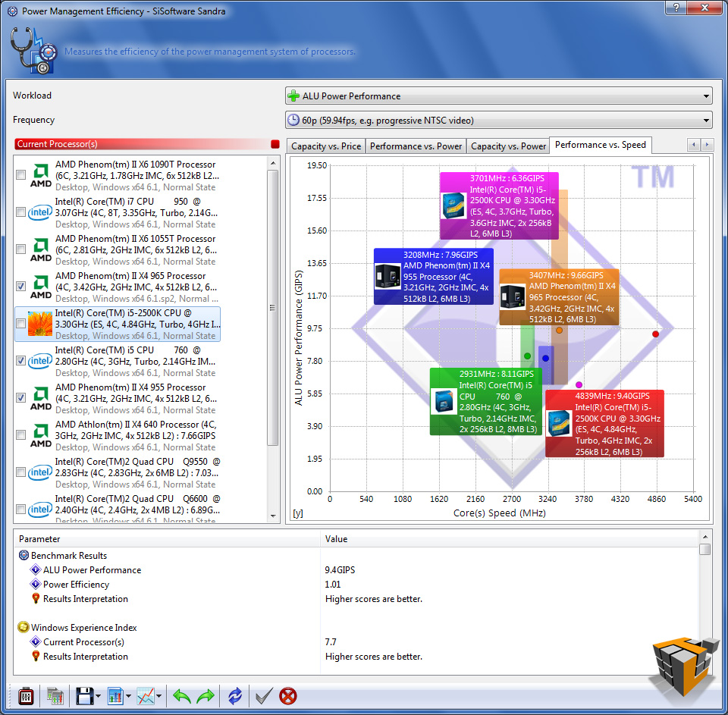The width and height of the screenshot is (728, 715).
Task: Check the AMD Phenom II X6 1090T checkbox
Action: tap(21, 175)
